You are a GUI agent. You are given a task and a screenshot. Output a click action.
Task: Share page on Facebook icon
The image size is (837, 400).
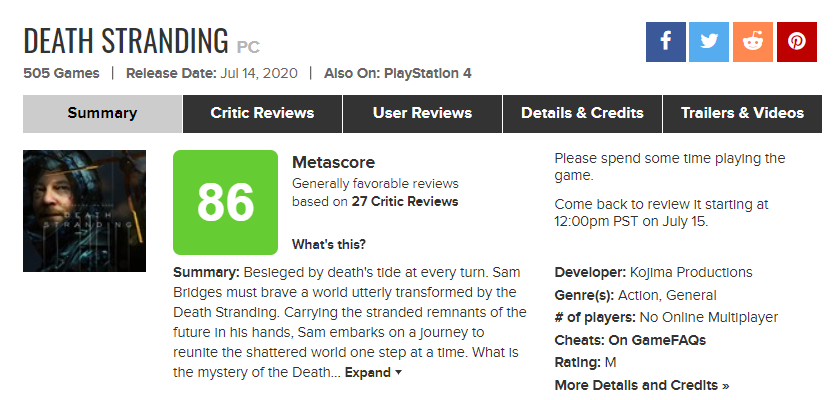coord(665,41)
